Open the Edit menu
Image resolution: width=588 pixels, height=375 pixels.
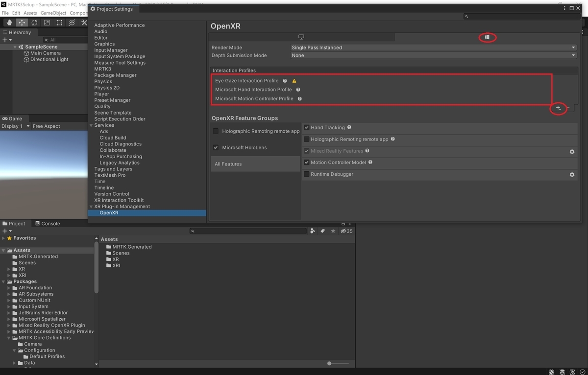pyautogui.click(x=16, y=13)
